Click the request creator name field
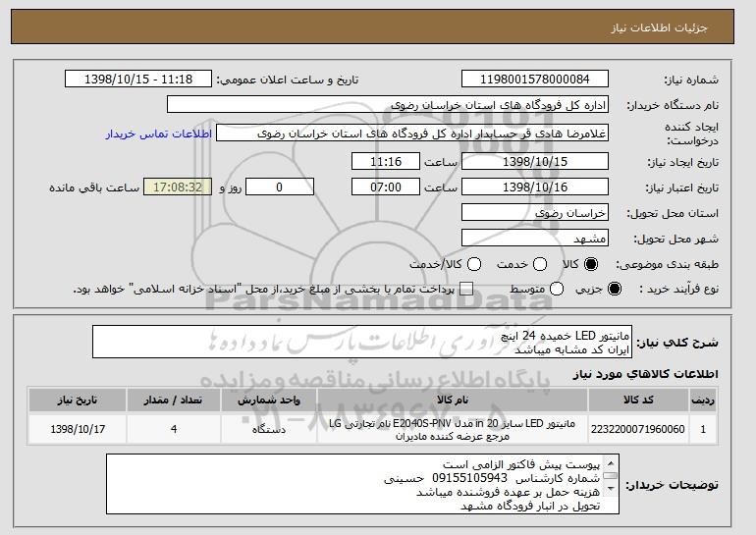 point(412,134)
